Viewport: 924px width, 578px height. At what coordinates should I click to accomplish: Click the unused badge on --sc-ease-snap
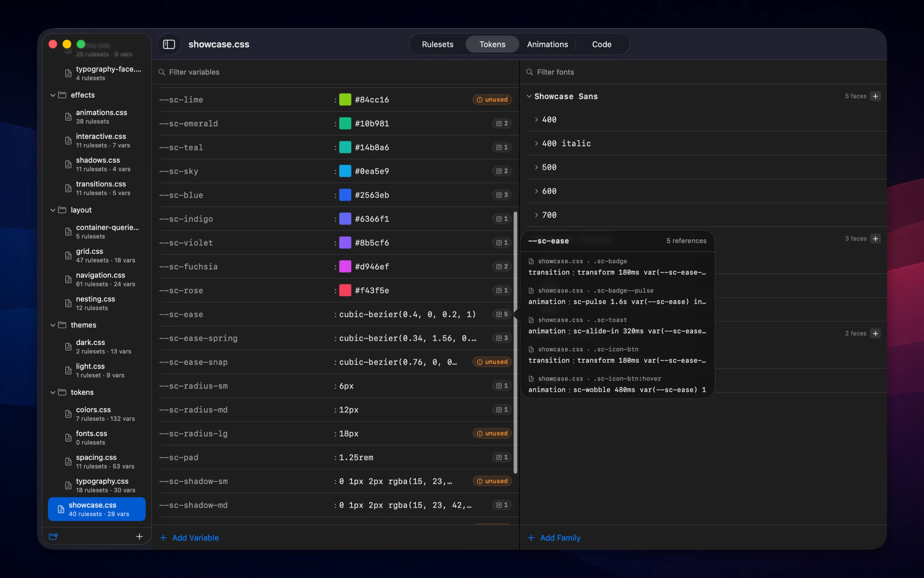(492, 362)
